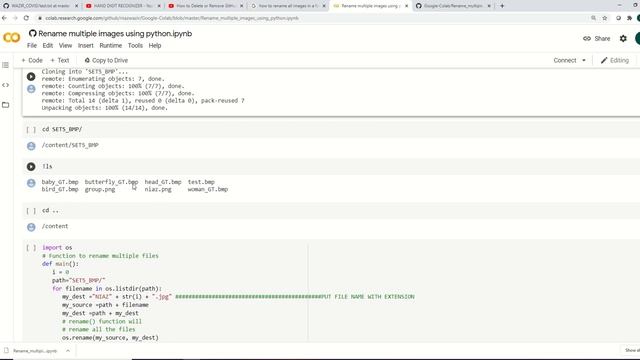This screenshot has width=640, height=360.
Task: Click output avatar icon beside /content output
Action: point(31,227)
